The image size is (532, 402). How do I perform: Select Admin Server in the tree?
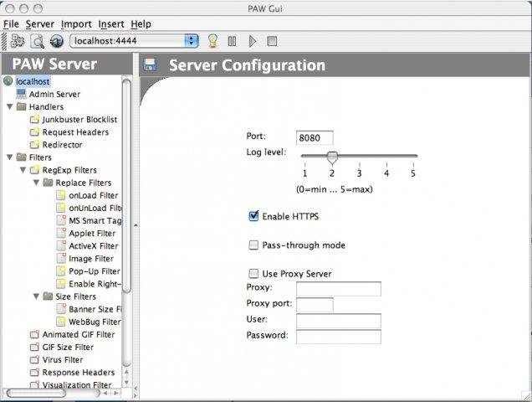[54, 95]
